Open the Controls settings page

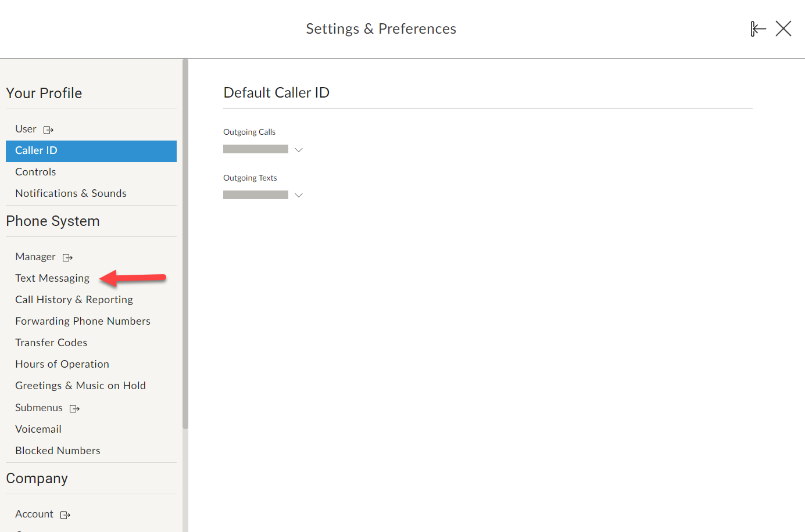pos(36,172)
